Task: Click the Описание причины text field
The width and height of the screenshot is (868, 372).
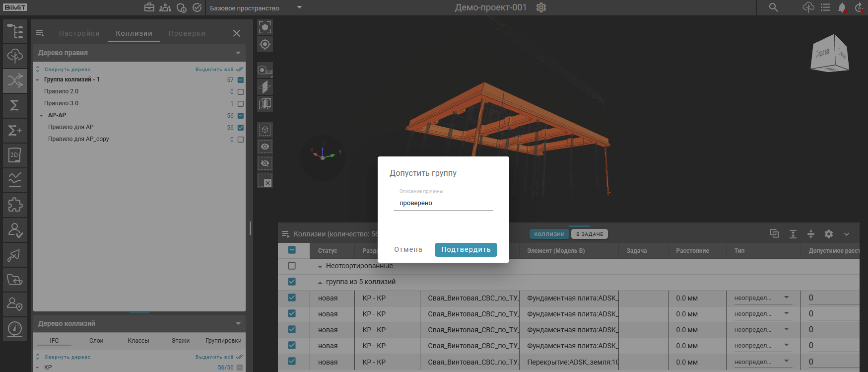Action: click(443, 203)
